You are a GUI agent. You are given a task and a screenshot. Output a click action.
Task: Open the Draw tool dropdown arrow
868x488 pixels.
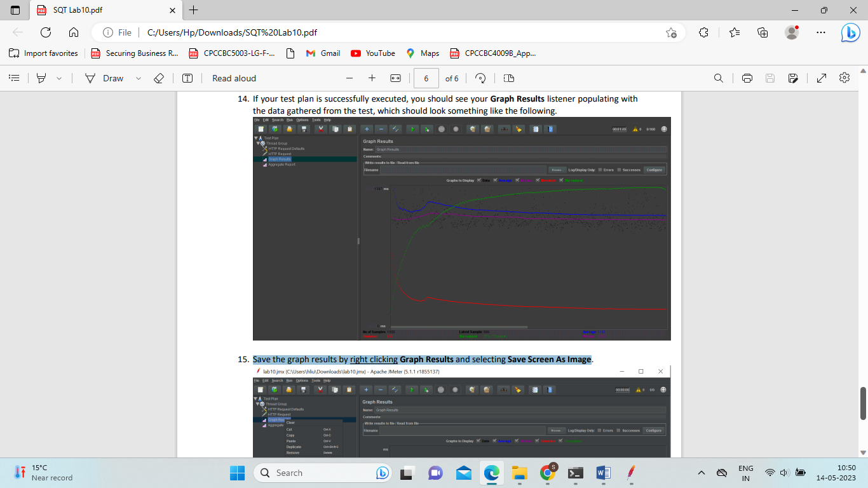pyautogui.click(x=138, y=78)
